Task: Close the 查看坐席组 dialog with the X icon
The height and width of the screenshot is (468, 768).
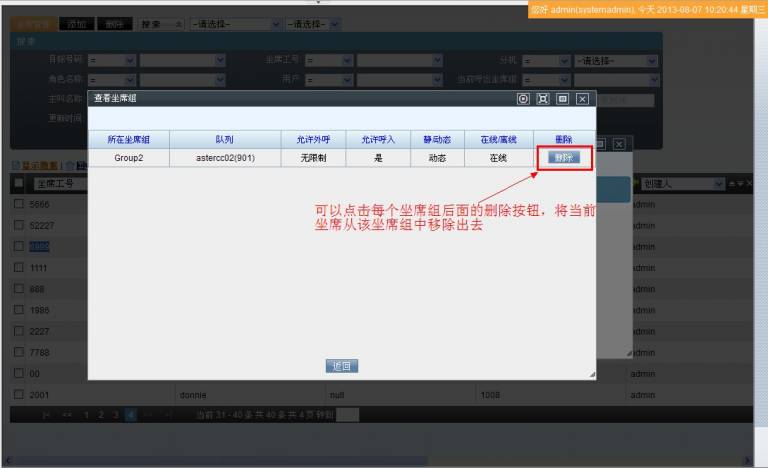Action: pyautogui.click(x=582, y=99)
